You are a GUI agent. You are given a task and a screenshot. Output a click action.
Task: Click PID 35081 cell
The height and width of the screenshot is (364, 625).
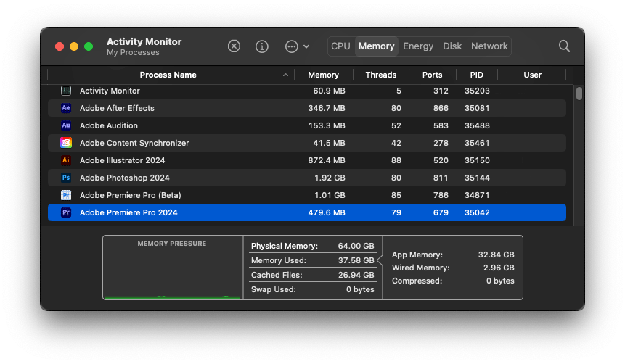pyautogui.click(x=477, y=108)
